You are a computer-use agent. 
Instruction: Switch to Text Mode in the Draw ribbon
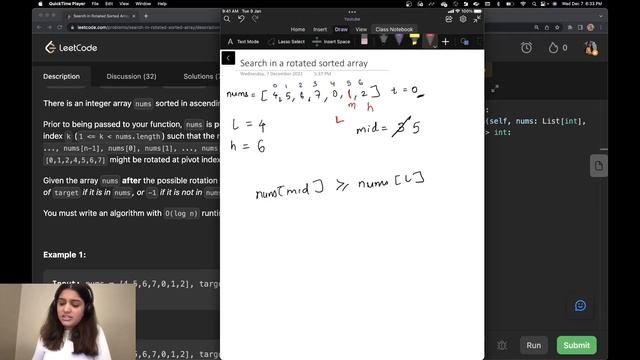coord(243,42)
